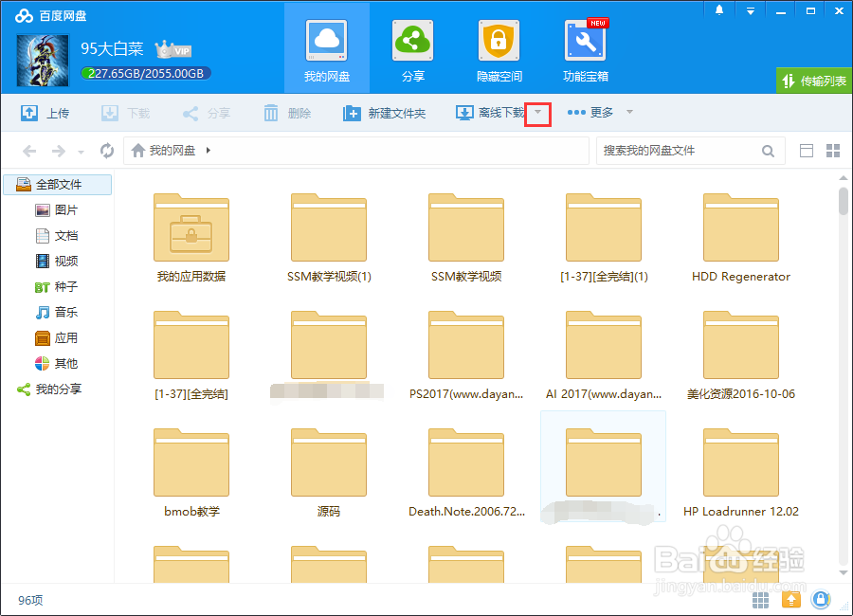The image size is (853, 616).
Task: Select the bmob教学 folder
Action: click(191, 473)
